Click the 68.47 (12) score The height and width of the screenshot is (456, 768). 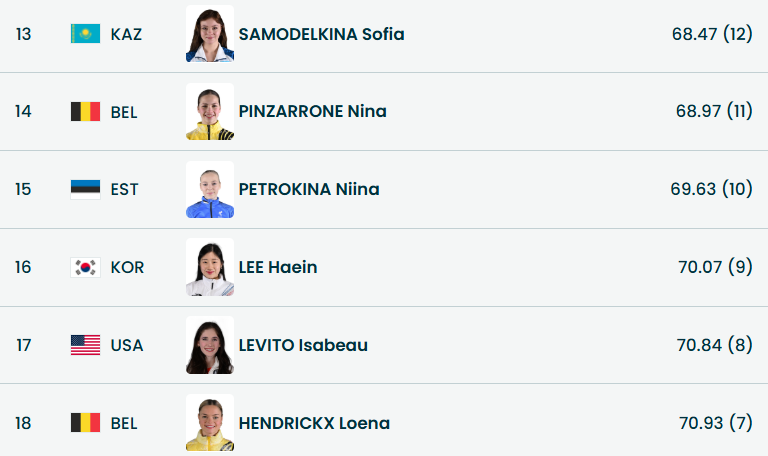coord(712,34)
